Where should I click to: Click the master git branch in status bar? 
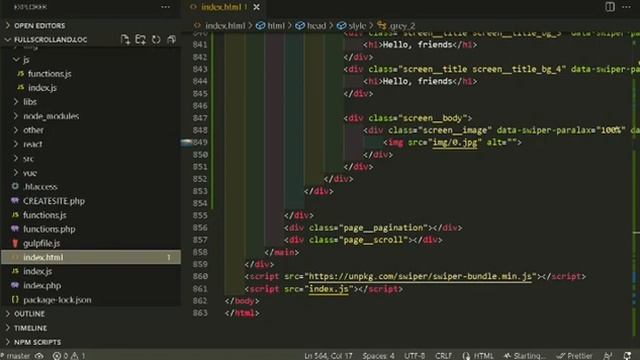pyautogui.click(x=16, y=356)
